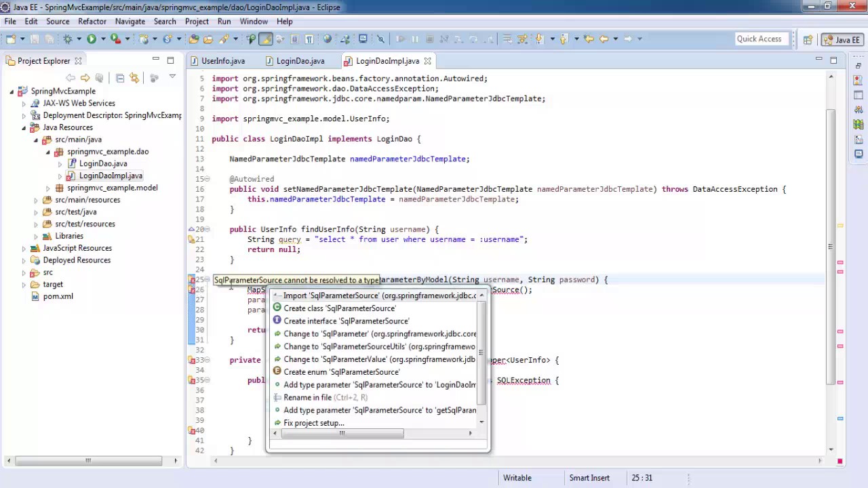Click the Debug bug icon
868x488 pixels.
click(x=67, y=39)
